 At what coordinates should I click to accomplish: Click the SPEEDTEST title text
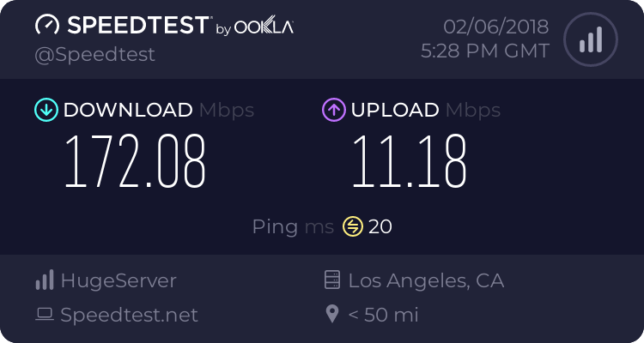[x=137, y=26]
